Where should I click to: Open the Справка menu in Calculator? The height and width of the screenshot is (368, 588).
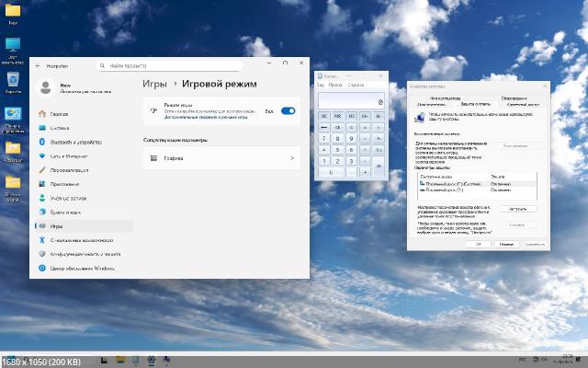(356, 85)
